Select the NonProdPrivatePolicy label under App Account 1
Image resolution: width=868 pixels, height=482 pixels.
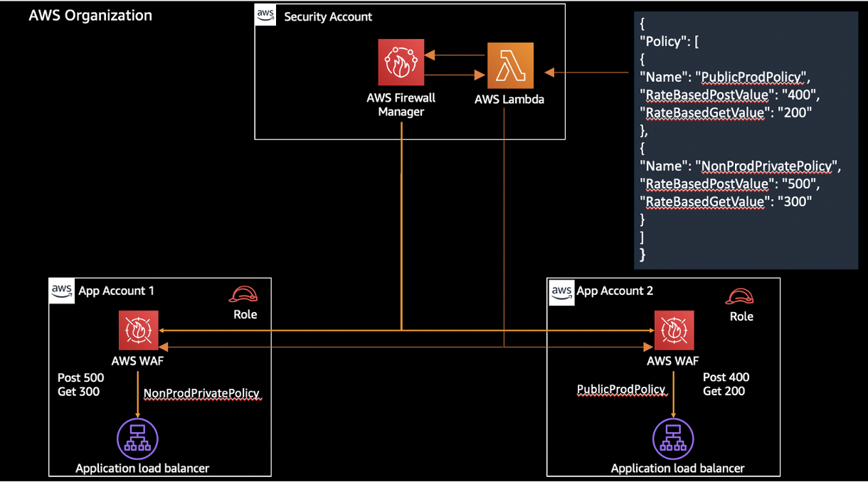[x=202, y=393]
